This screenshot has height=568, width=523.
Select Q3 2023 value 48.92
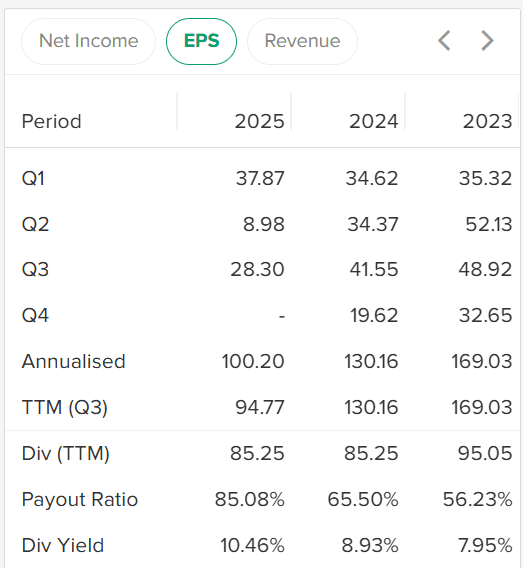pyautogui.click(x=485, y=270)
